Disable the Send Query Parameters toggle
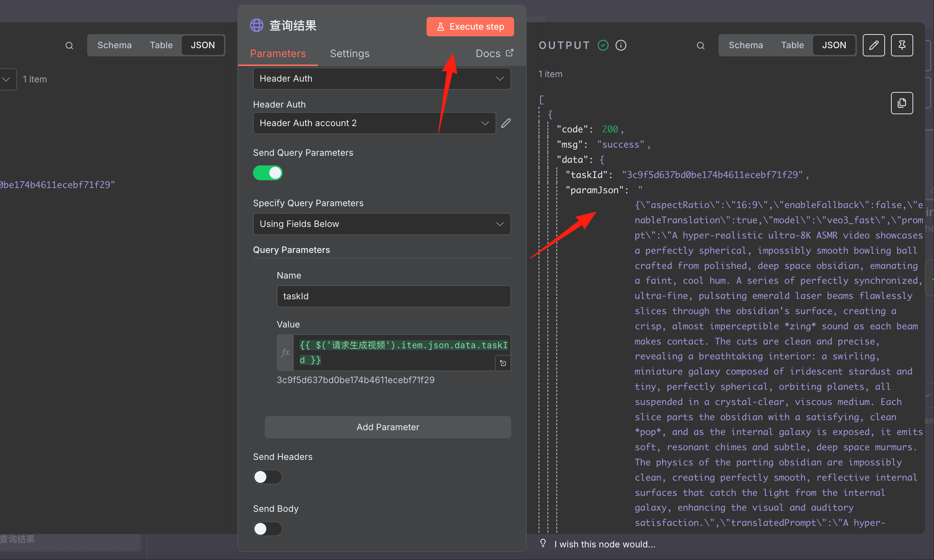Viewport: 934px width, 560px height. 267,173
